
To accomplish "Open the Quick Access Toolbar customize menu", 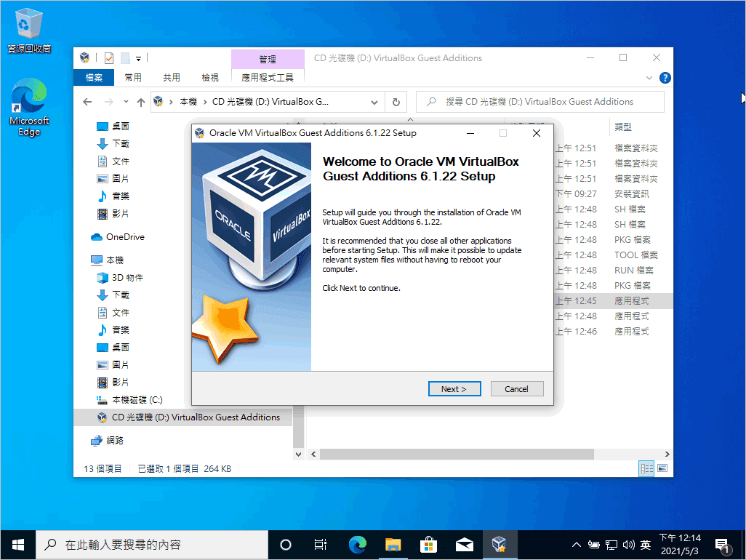I will coord(139,57).
